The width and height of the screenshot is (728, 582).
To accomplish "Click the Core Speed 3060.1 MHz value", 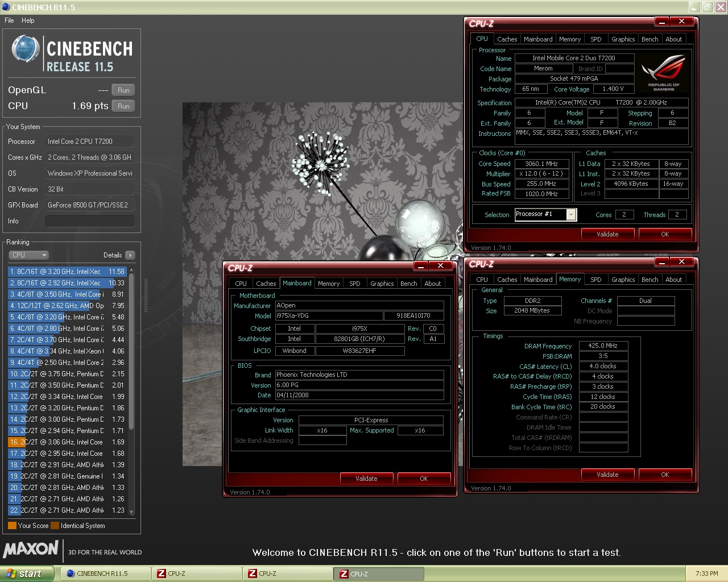I will [x=541, y=164].
